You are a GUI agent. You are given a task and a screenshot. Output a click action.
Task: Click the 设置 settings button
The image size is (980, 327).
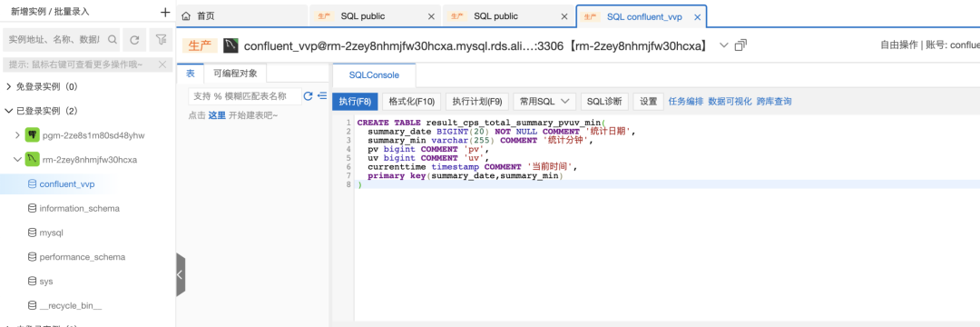point(648,102)
